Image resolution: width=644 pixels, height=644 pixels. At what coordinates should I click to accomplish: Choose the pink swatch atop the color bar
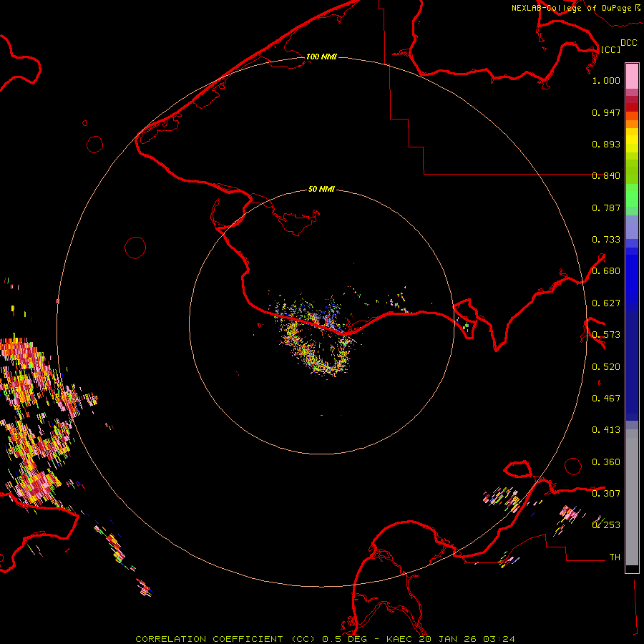(x=632, y=75)
